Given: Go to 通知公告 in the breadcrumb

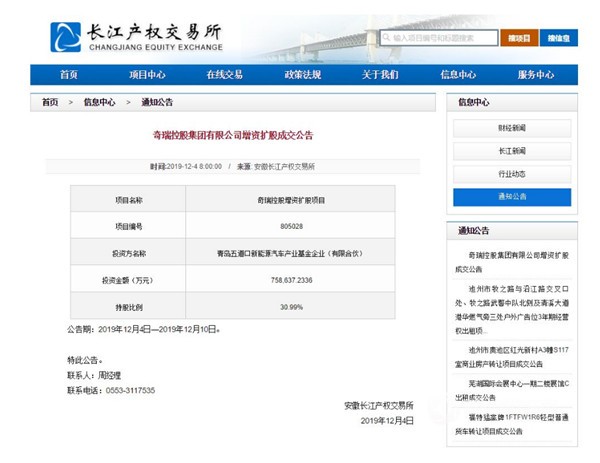Looking at the screenshot, I should coord(157,102).
